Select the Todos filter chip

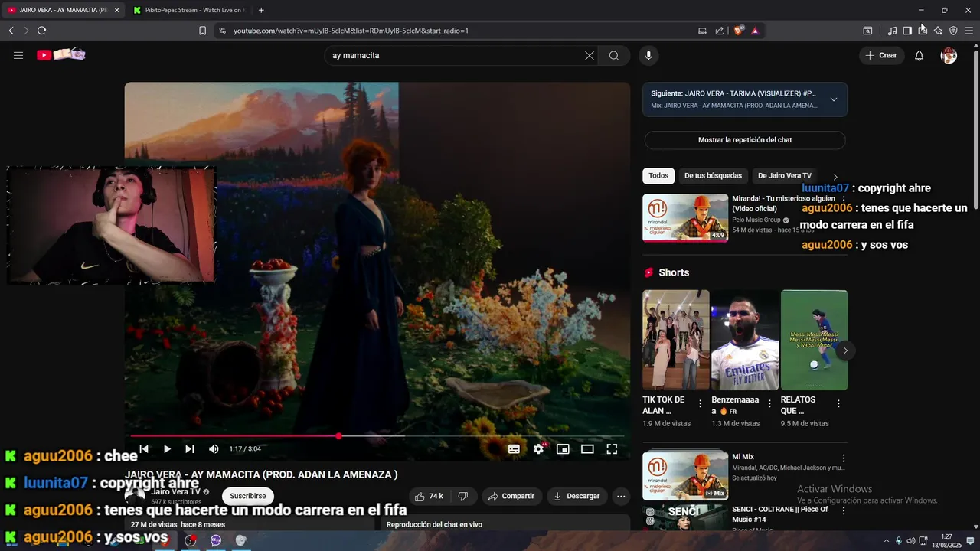click(658, 176)
